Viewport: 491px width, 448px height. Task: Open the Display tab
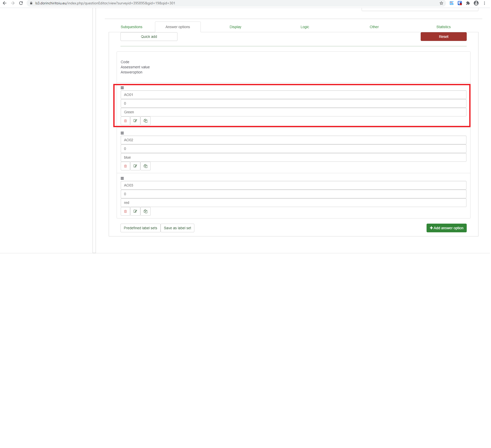click(x=235, y=27)
